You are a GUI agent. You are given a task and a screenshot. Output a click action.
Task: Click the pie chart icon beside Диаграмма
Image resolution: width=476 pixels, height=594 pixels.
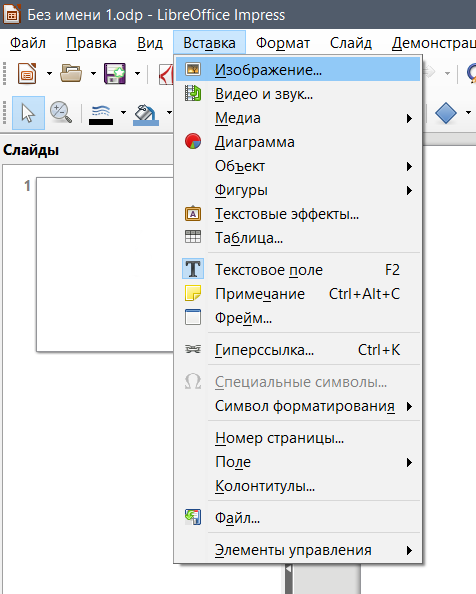pos(193,142)
